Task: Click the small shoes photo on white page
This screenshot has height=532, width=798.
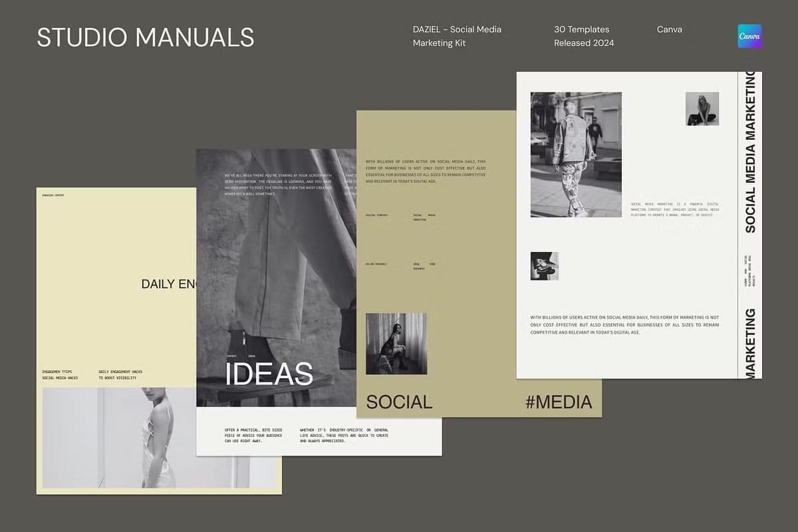Action: [544, 266]
